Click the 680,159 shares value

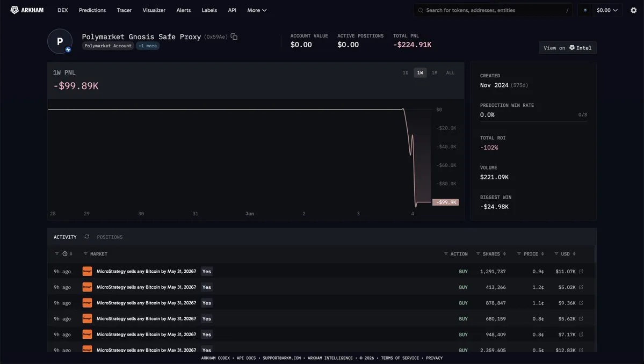point(496,318)
